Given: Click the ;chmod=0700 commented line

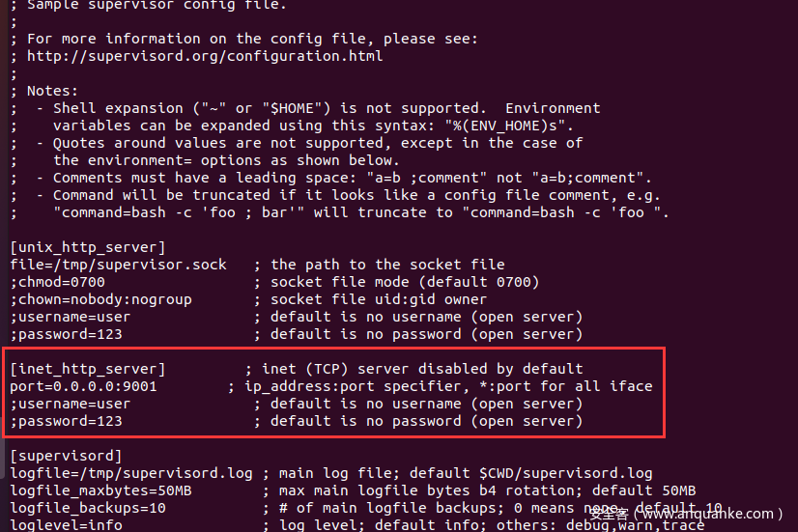Looking at the screenshot, I should click(x=58, y=282).
